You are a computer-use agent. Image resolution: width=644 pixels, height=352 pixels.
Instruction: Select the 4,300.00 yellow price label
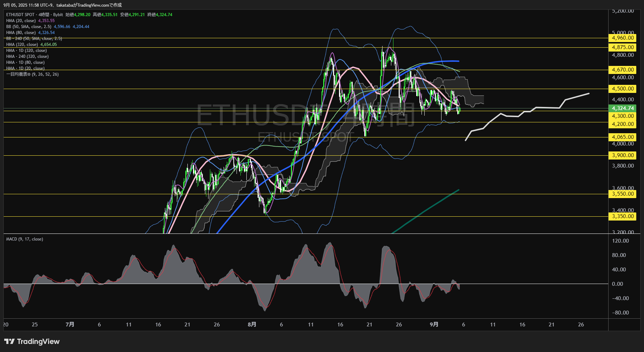click(x=623, y=116)
